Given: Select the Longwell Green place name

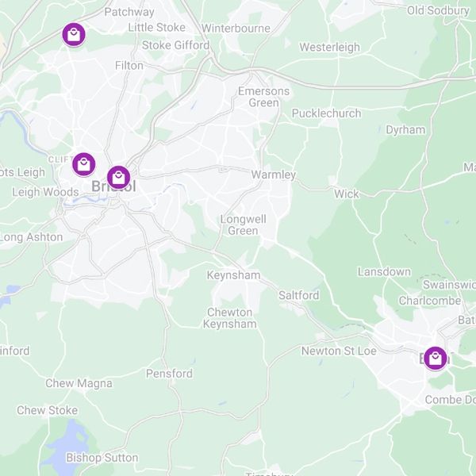Looking at the screenshot, I should click(x=244, y=225).
